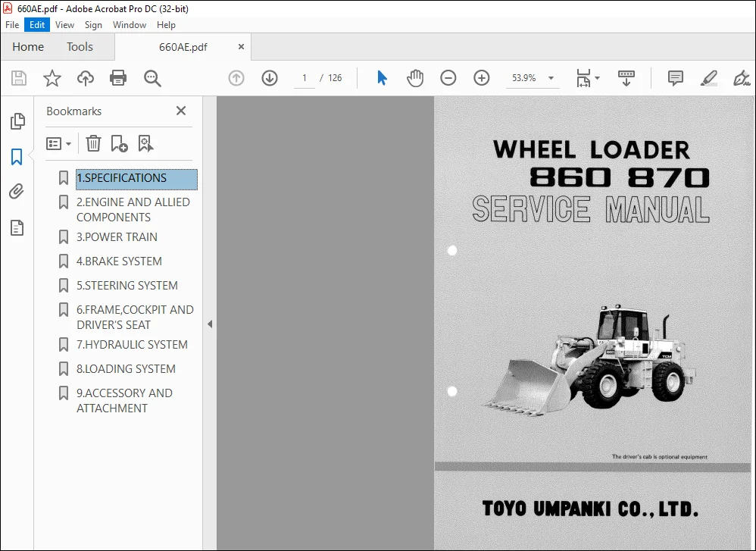Close the Bookmarks panel
The width and height of the screenshot is (756, 551).
[x=181, y=111]
